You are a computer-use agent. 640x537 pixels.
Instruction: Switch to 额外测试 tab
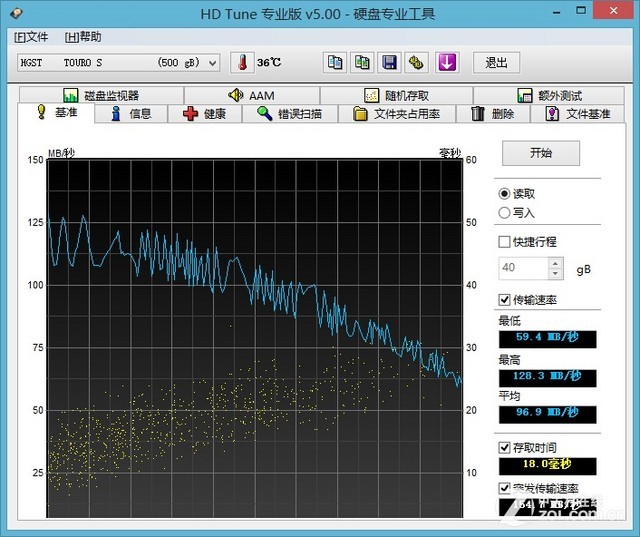[549, 95]
